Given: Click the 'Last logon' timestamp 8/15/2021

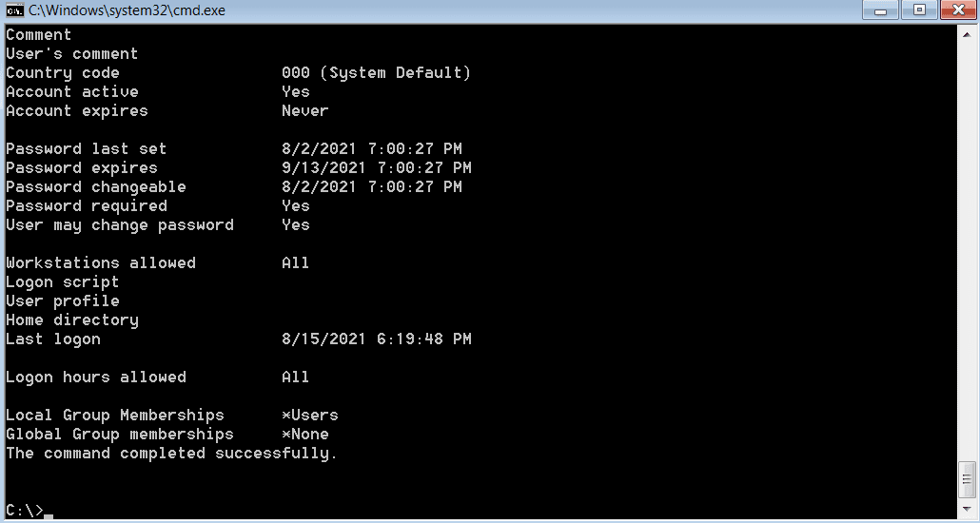Looking at the screenshot, I should pyautogui.click(x=376, y=339).
